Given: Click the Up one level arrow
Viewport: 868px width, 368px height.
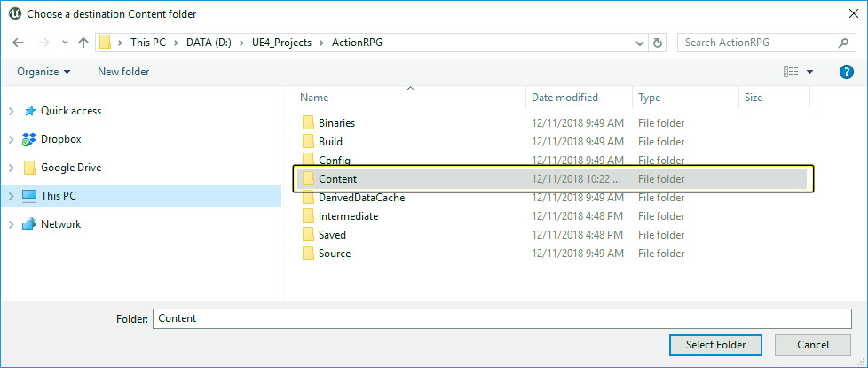Looking at the screenshot, I should 83,43.
